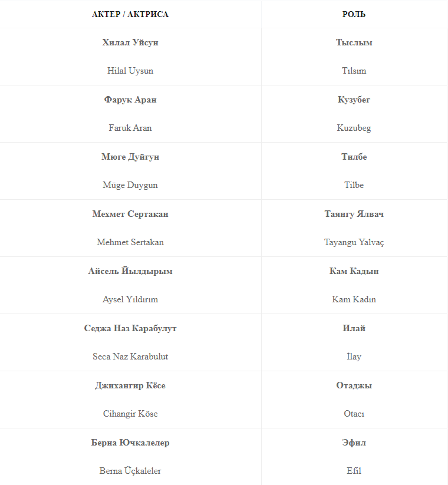Click the role name "Тилбе"

(354, 157)
